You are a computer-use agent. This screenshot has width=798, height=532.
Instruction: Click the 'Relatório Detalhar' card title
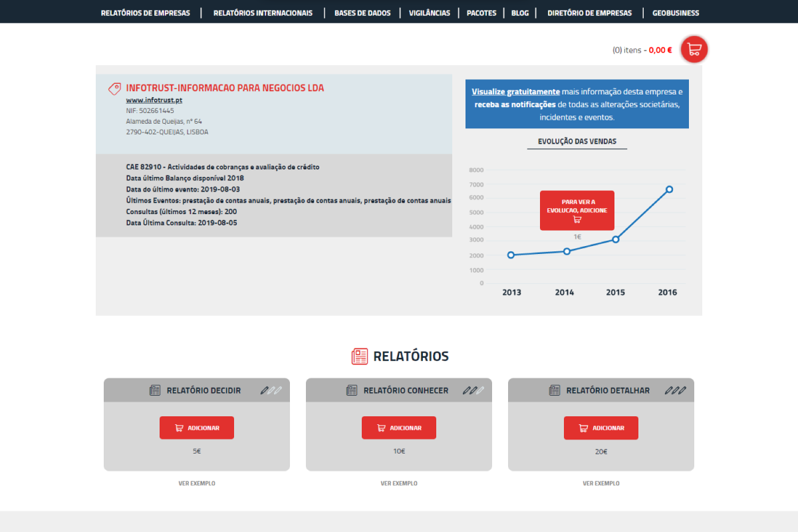(x=608, y=390)
